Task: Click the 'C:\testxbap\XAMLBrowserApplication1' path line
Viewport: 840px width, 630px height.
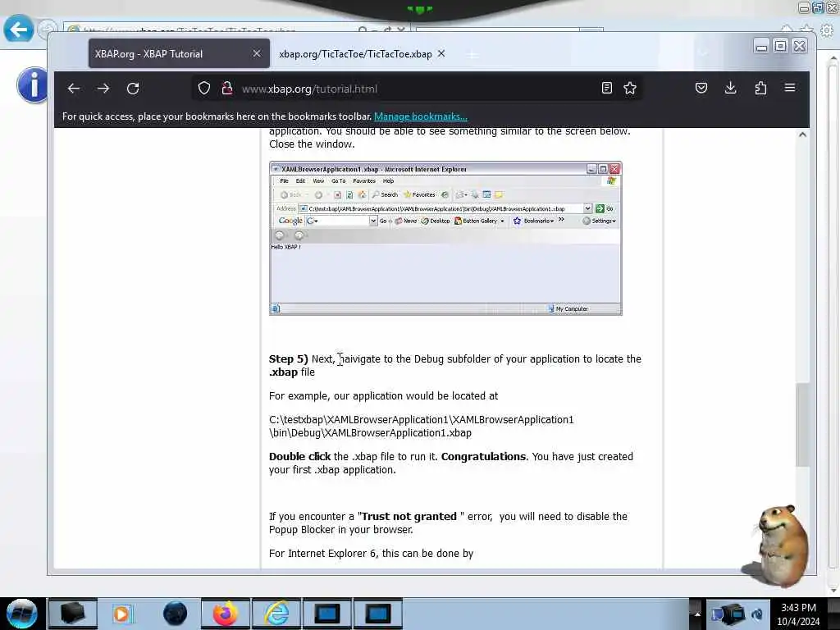Action: pos(421,419)
